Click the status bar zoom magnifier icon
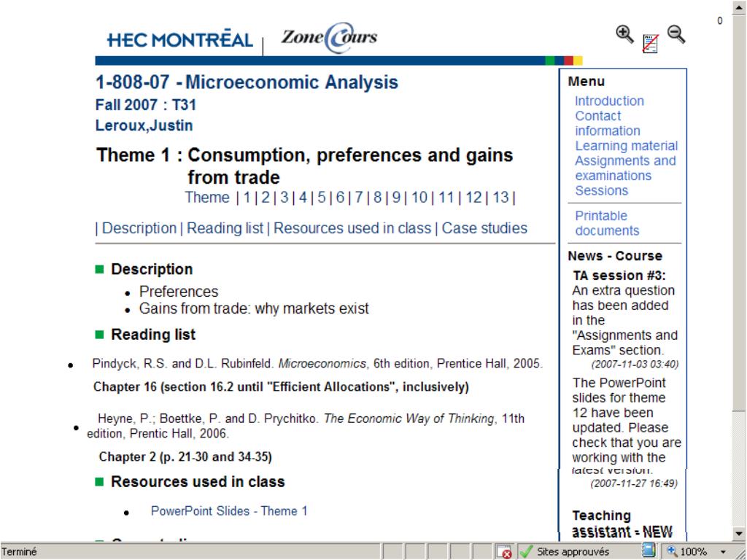Viewport: 747px width, 560px height. pyautogui.click(x=672, y=551)
